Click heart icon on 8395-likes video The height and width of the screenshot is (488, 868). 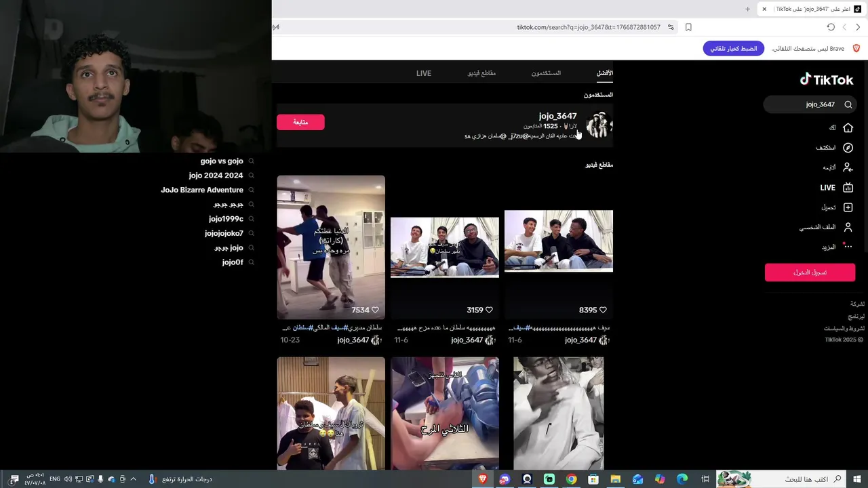603,310
